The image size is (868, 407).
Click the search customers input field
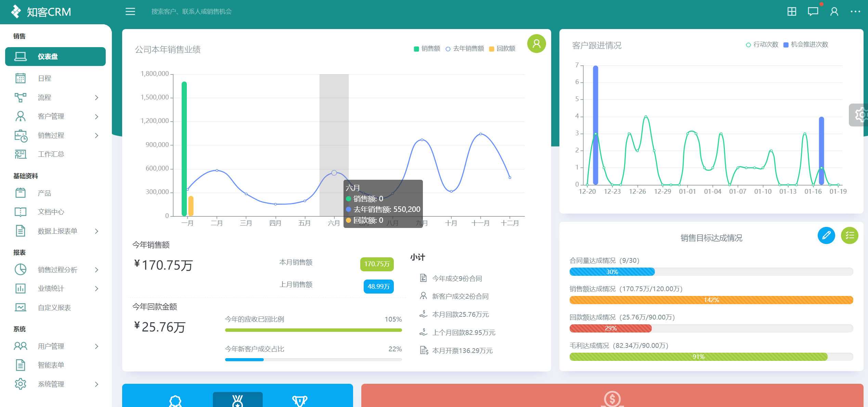point(192,12)
